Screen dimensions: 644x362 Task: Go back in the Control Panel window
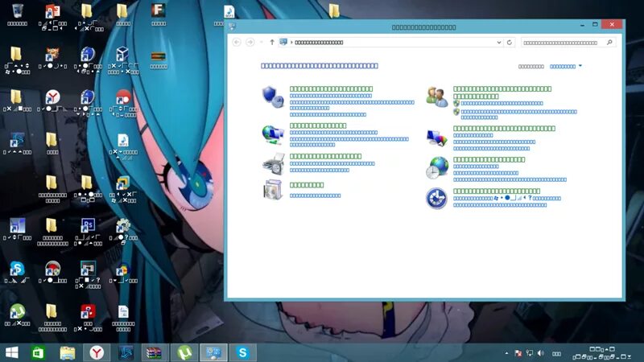pyautogui.click(x=237, y=43)
